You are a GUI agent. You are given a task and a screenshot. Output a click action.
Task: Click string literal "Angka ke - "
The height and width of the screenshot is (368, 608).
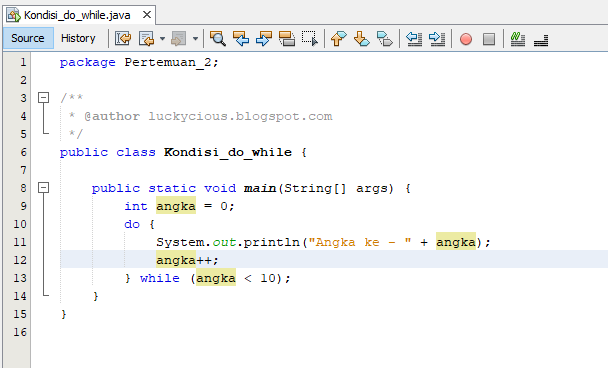coord(359,242)
